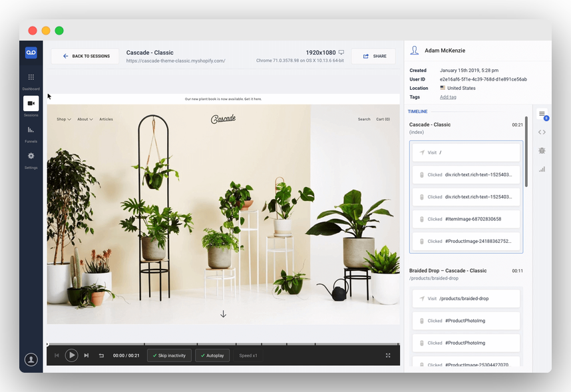
Task: Select the code brackets panel icon
Action: [x=542, y=132]
